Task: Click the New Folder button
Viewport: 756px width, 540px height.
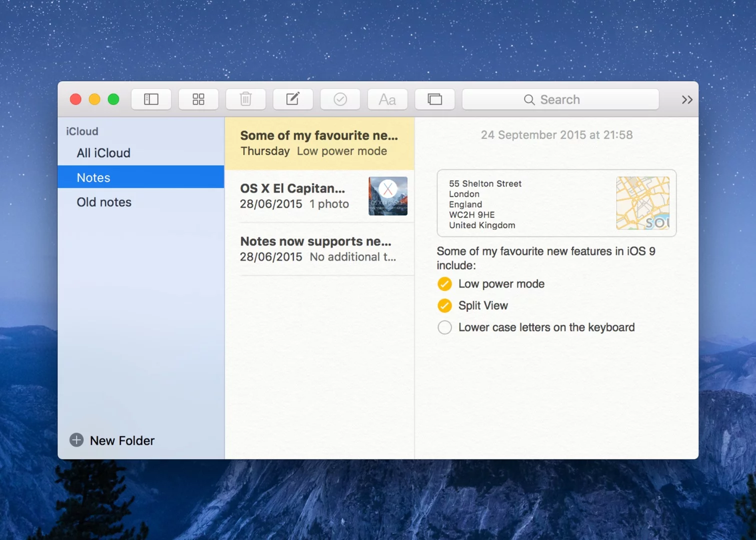Action: point(122,440)
